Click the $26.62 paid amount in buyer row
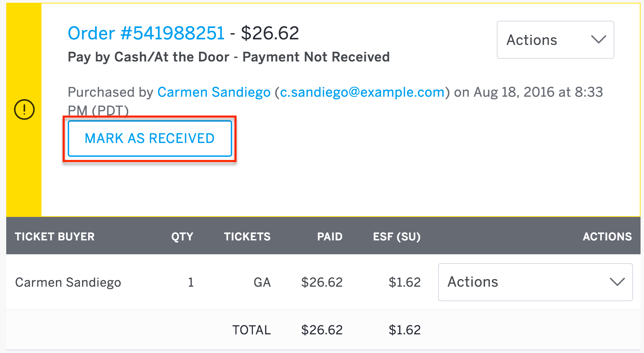Screen dimensions: 644x353 [322, 283]
